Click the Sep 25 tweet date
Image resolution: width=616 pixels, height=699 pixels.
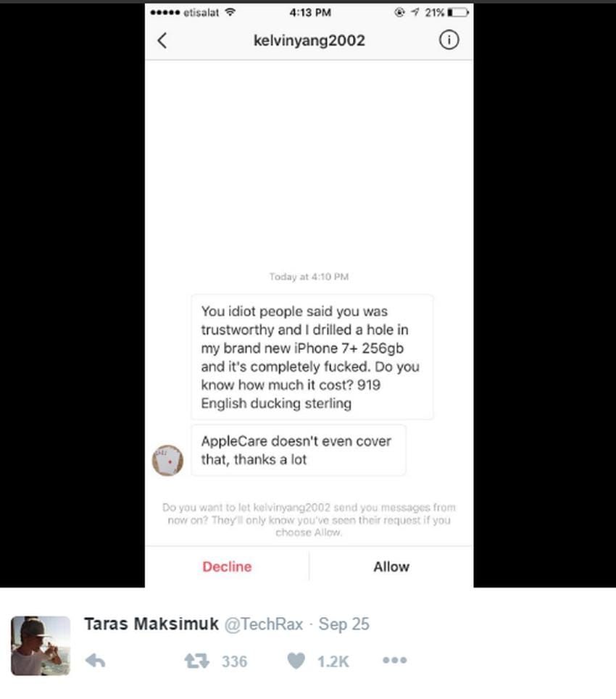tap(344, 624)
